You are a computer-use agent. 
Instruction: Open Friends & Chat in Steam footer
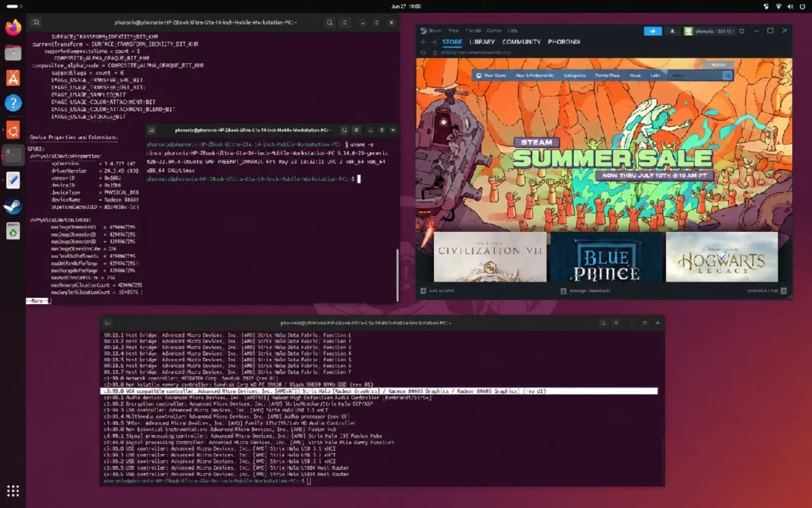tap(767, 291)
